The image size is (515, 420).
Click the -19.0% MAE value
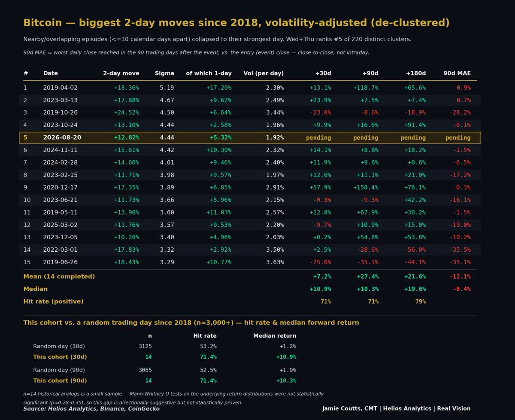tap(460, 225)
